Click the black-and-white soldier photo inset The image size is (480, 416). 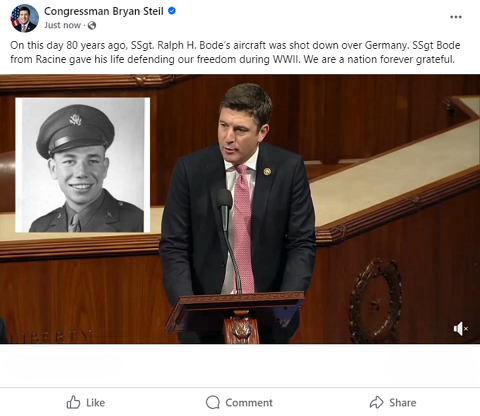[83, 165]
